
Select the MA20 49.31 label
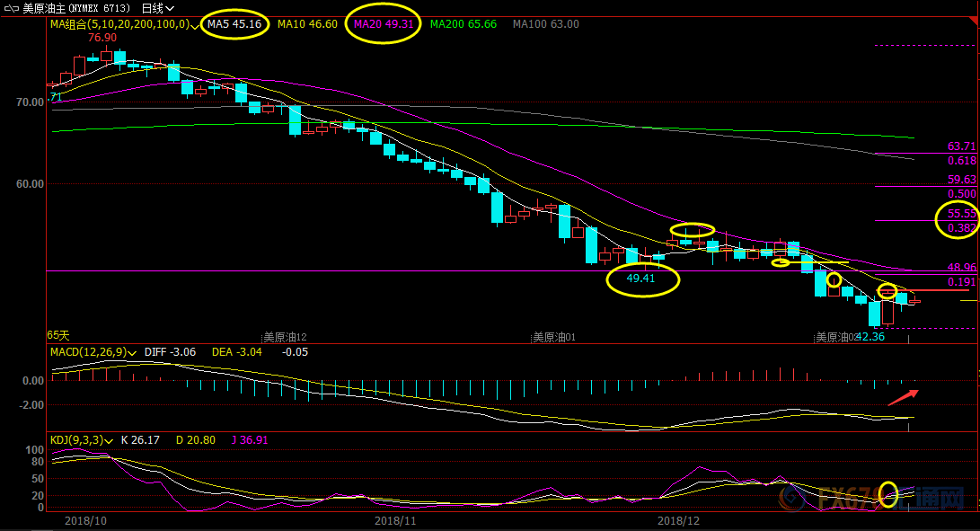384,24
